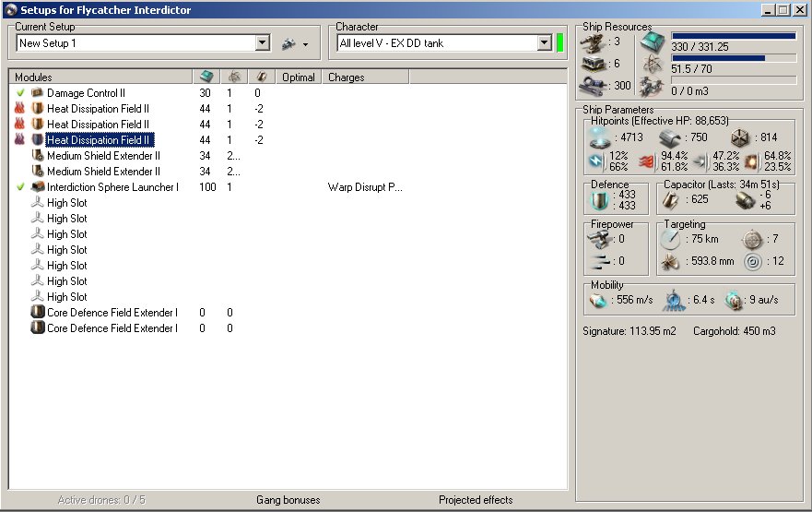Toggle first Heat Dissipation Field II overload state
812x512 pixels.
19,108
